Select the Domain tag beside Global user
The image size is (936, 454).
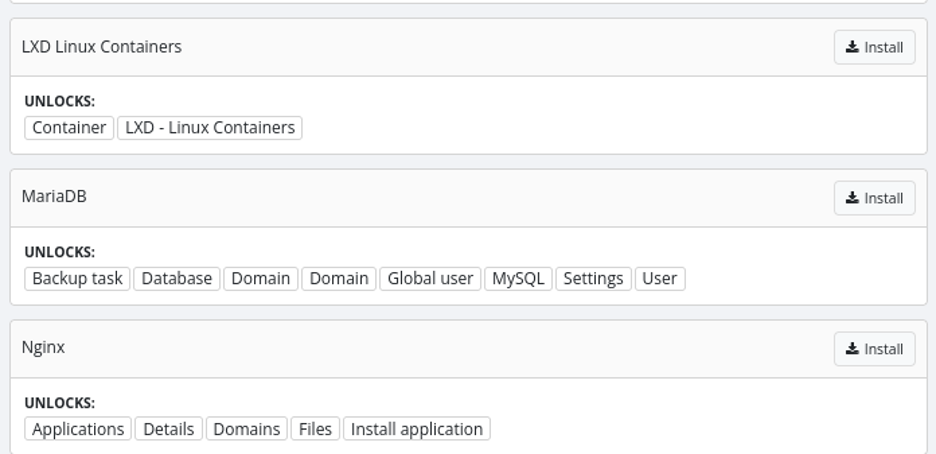(339, 279)
